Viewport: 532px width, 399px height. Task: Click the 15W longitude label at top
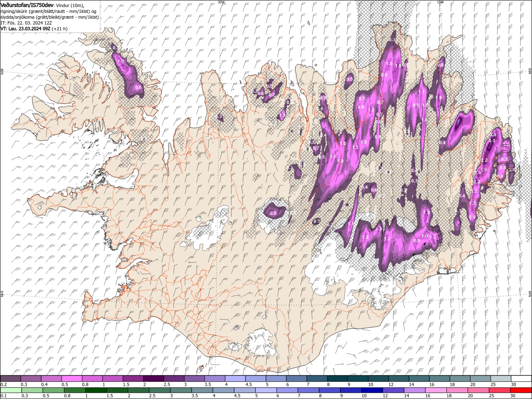(440, 2)
